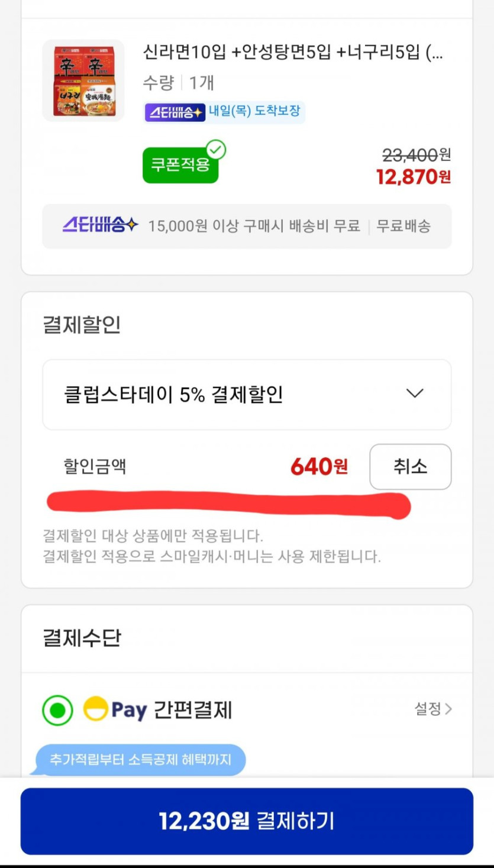Tap the ramen bundle product thumbnail

83,80
